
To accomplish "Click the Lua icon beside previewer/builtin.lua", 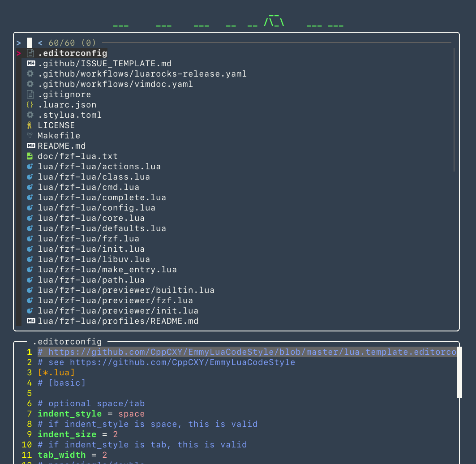I will coord(30,290).
